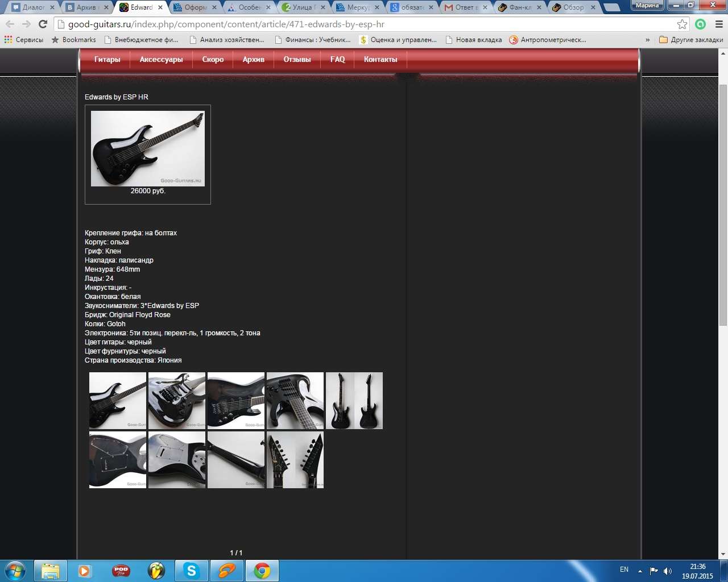Bookmark this page with the star icon

click(682, 24)
